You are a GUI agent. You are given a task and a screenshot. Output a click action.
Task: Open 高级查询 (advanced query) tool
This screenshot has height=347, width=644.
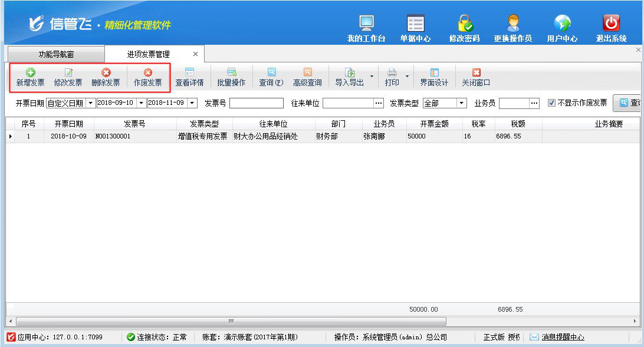(307, 77)
